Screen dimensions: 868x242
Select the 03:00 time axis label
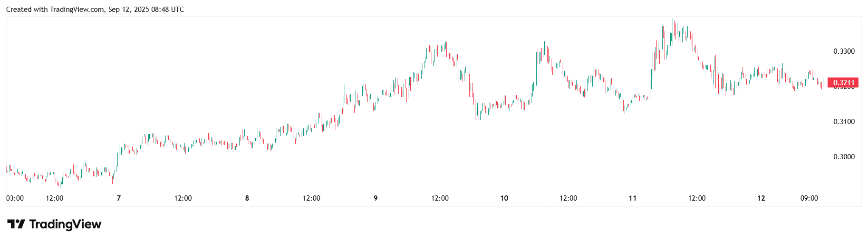[x=15, y=198]
